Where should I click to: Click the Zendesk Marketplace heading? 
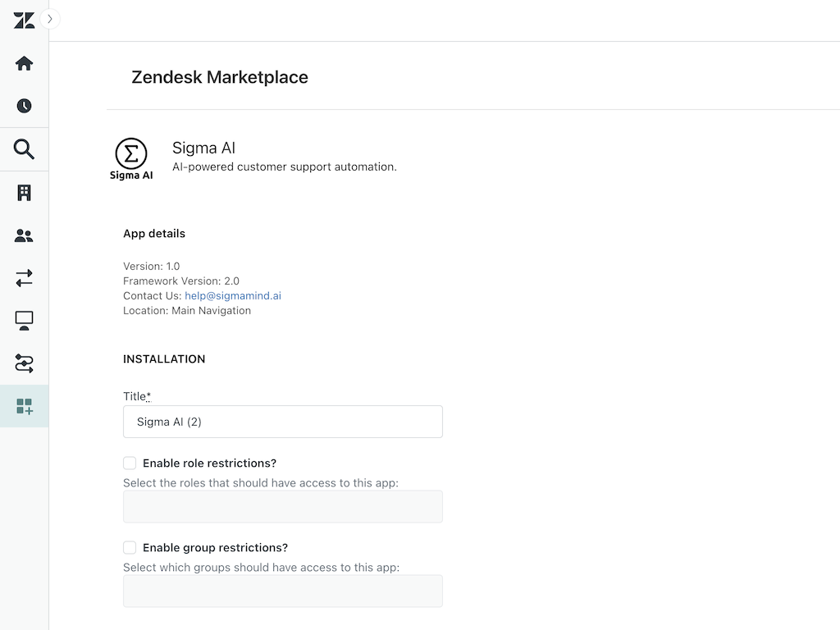coord(220,77)
